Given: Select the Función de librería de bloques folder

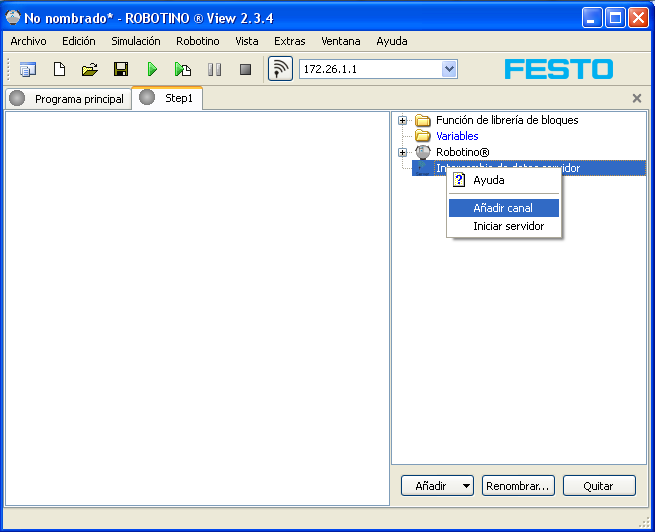Looking at the screenshot, I should click(507, 120).
